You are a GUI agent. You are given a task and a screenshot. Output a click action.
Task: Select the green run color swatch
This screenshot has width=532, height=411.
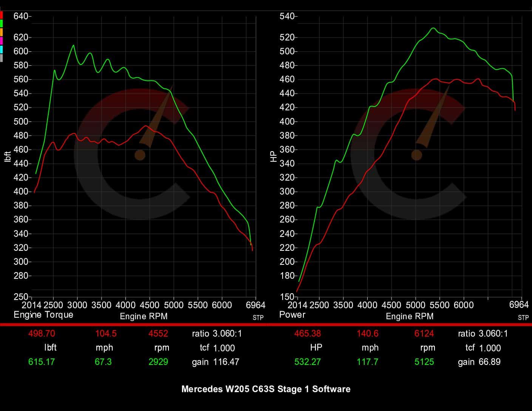[2, 23]
